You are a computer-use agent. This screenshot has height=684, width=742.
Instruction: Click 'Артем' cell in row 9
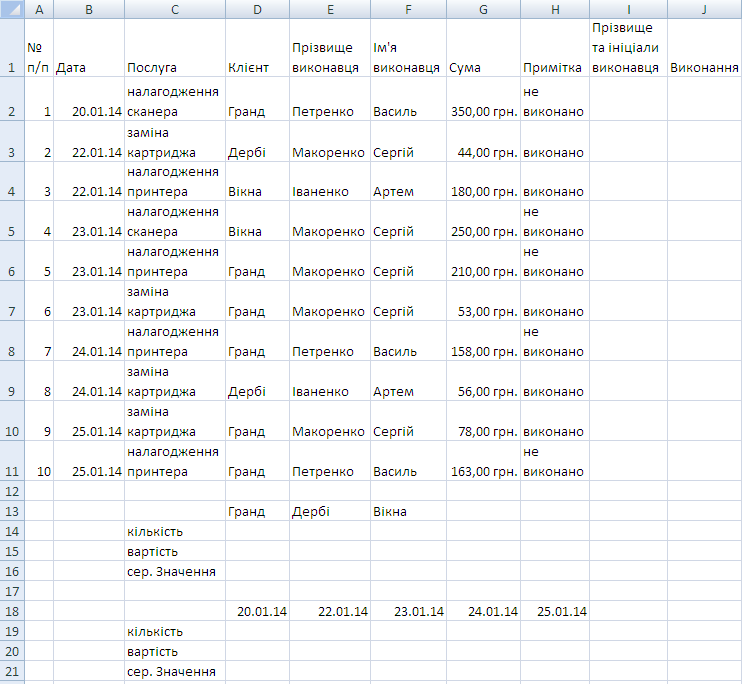[408, 381]
